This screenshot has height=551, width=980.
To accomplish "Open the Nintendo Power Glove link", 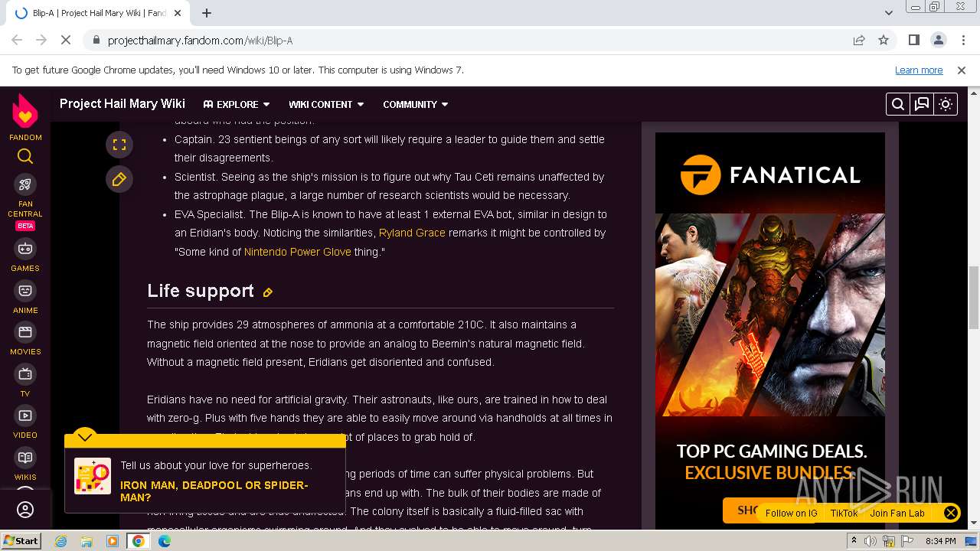I will (x=297, y=251).
